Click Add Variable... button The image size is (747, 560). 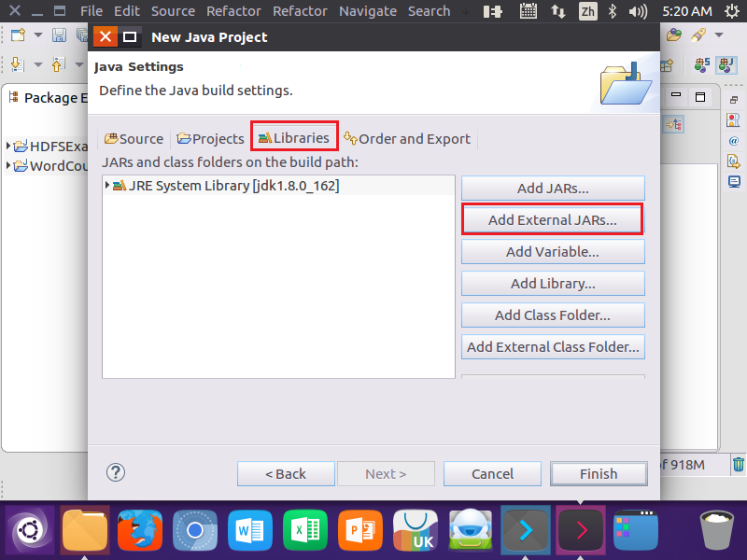click(553, 251)
